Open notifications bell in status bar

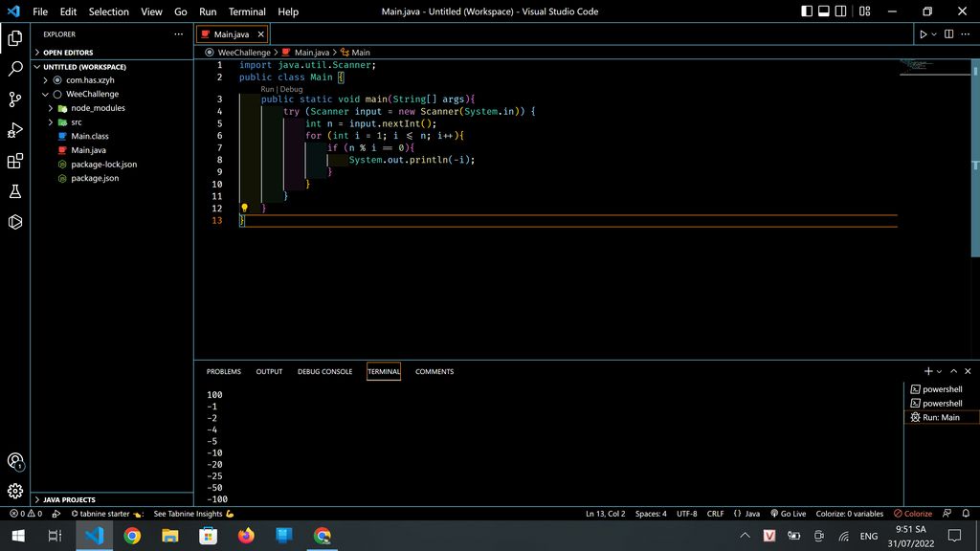(x=966, y=514)
